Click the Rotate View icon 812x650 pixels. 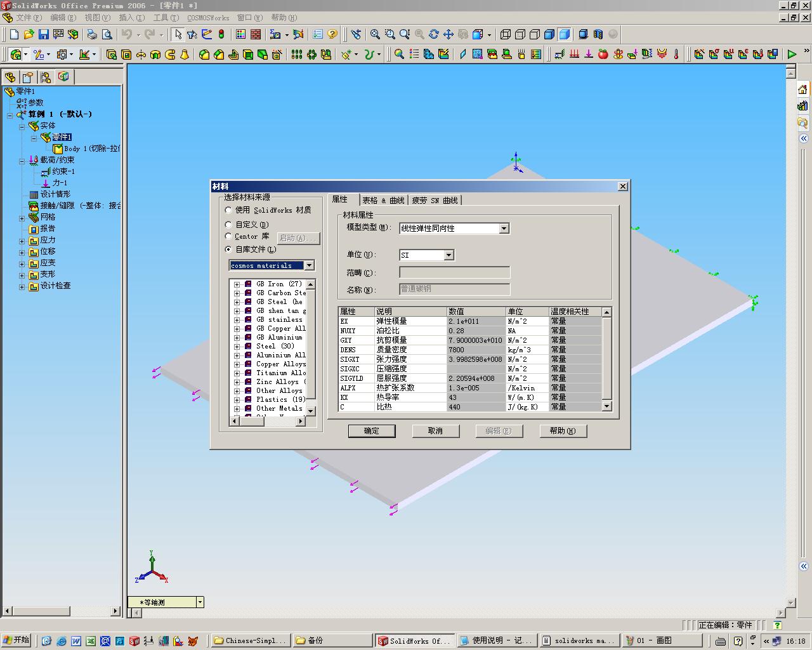[x=434, y=34]
